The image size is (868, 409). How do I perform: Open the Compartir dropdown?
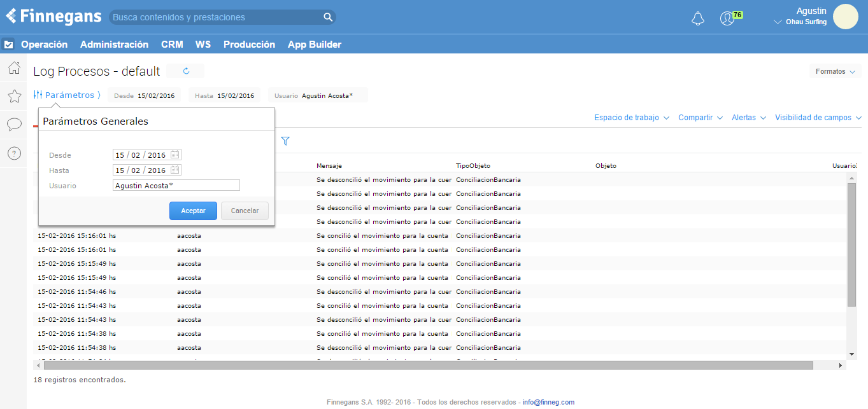click(700, 118)
